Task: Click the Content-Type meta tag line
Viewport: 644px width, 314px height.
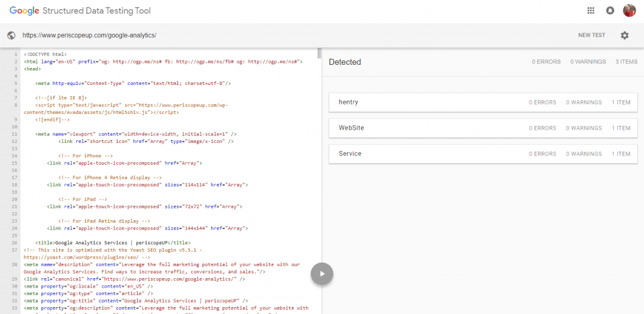Action: click(133, 83)
